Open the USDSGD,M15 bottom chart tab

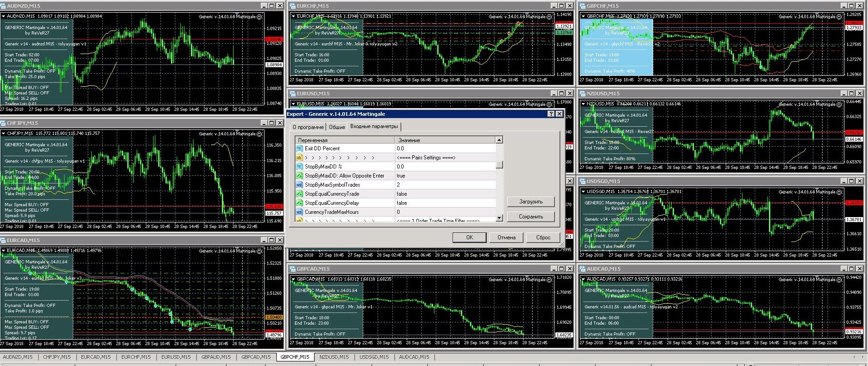374,357
